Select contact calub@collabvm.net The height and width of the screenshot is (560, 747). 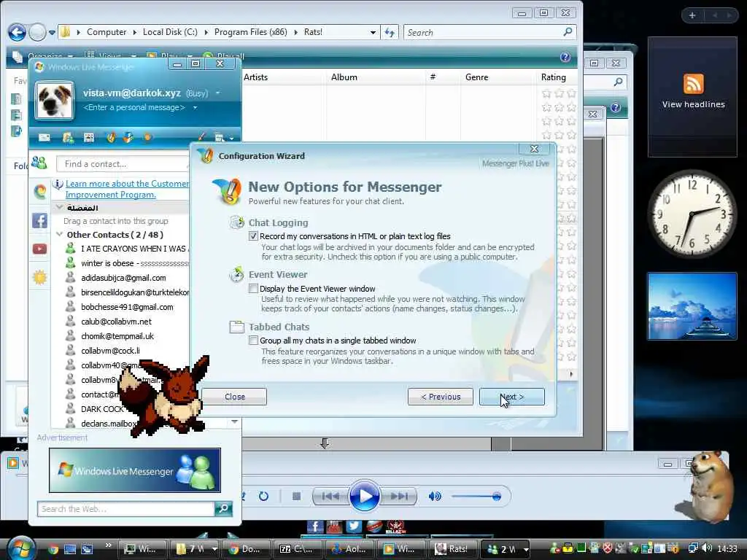pyautogui.click(x=116, y=322)
